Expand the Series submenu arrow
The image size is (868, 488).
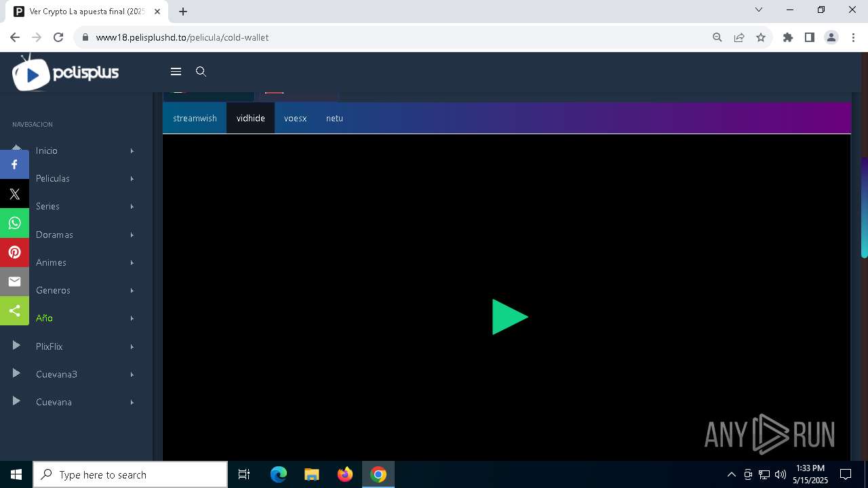132,206
